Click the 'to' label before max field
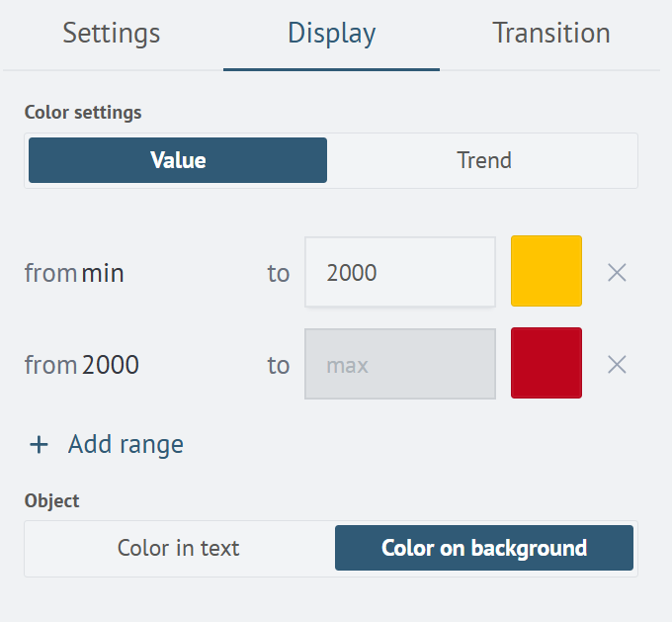This screenshot has height=622, width=672. point(278,365)
